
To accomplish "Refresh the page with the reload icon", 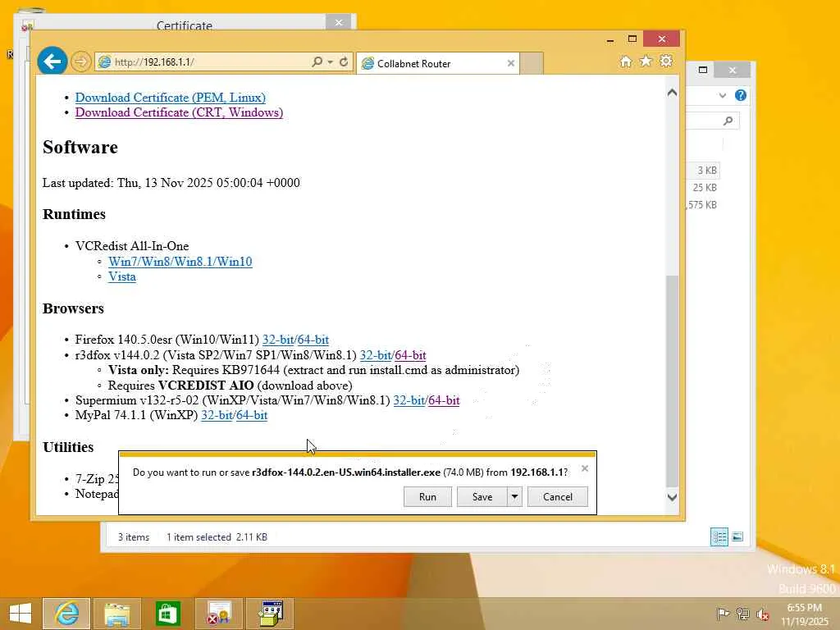I will tap(344, 62).
